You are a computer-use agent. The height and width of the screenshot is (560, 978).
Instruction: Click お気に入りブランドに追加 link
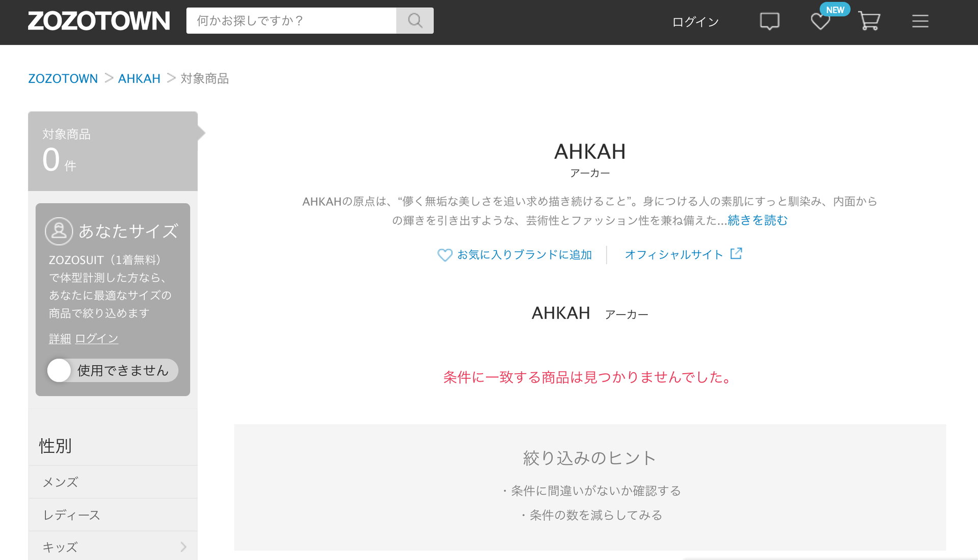coord(524,255)
